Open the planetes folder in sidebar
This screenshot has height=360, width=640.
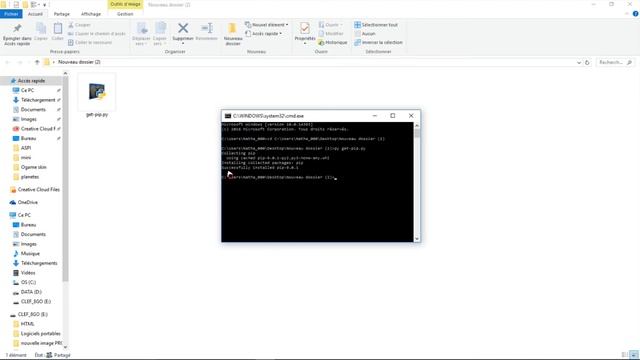click(x=30, y=177)
